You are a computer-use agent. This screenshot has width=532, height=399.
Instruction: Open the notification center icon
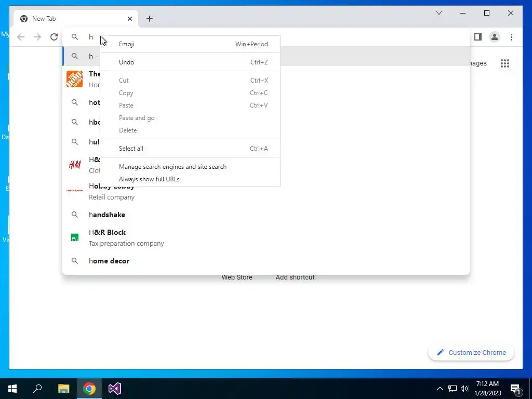[x=515, y=389]
